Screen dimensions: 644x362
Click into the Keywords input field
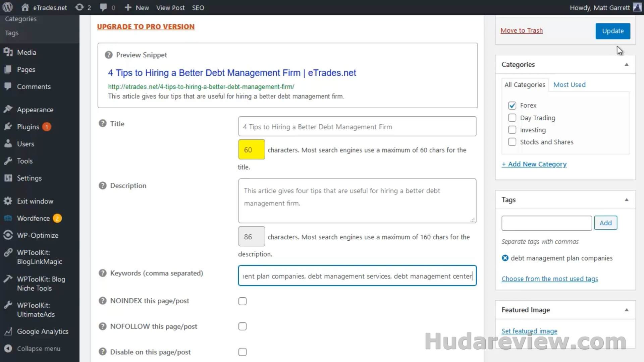(357, 276)
